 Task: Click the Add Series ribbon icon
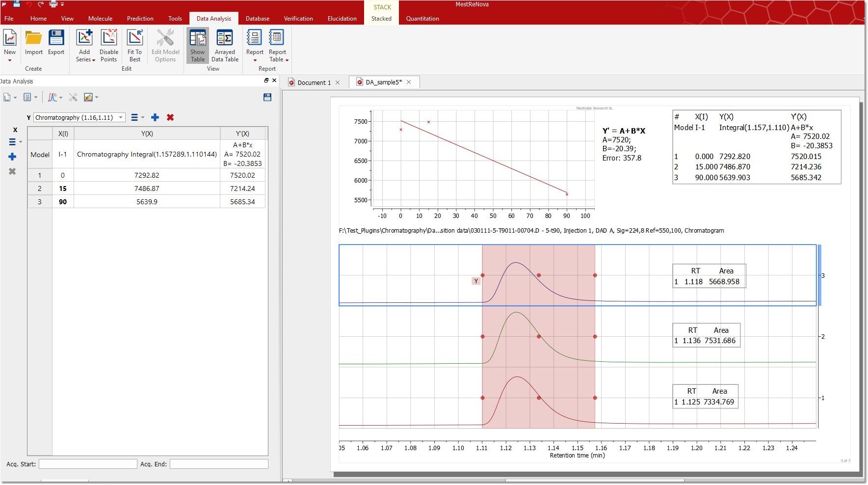(x=84, y=38)
